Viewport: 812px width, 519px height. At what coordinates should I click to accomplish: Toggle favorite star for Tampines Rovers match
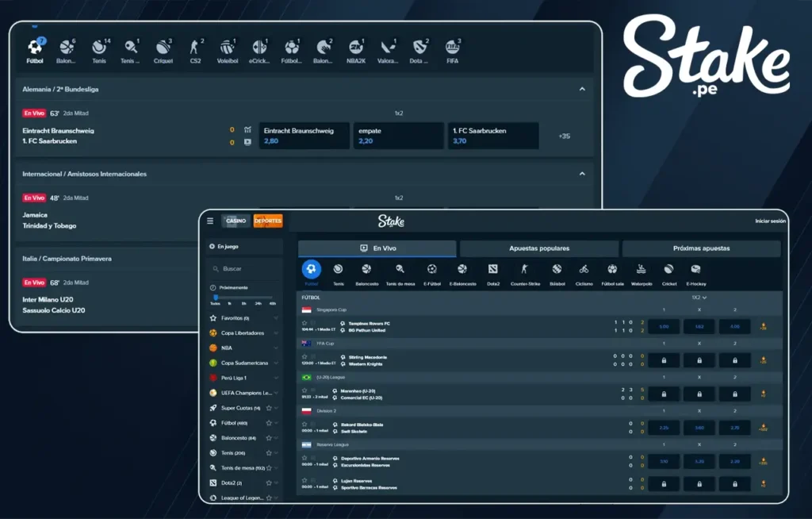coord(304,323)
